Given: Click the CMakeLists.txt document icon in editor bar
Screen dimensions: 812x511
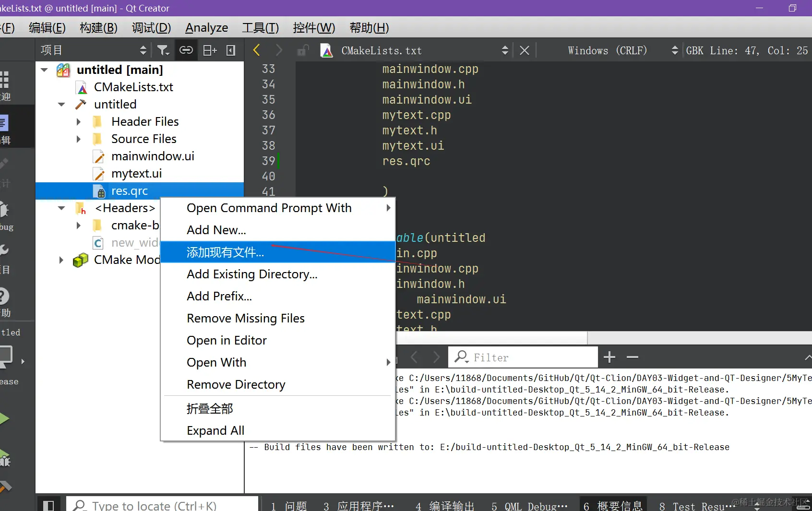Looking at the screenshot, I should point(327,50).
